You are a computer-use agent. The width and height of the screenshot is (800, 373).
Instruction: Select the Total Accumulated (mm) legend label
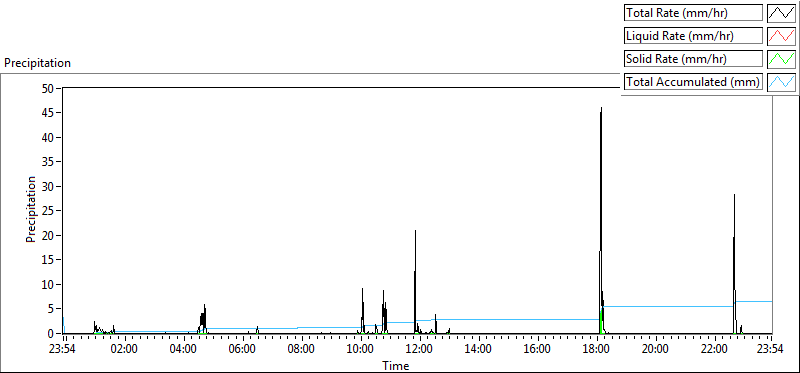click(693, 82)
